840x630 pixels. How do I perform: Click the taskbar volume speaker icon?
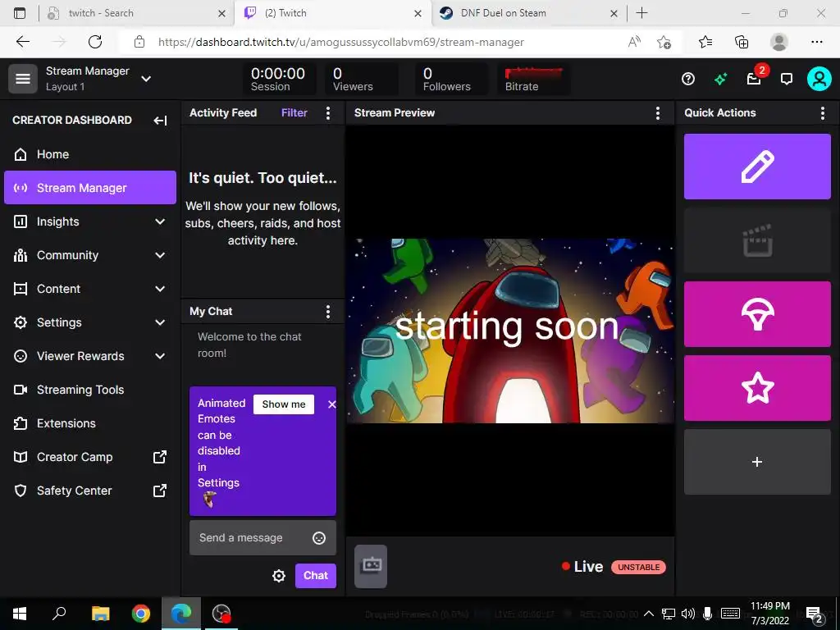pos(688,614)
